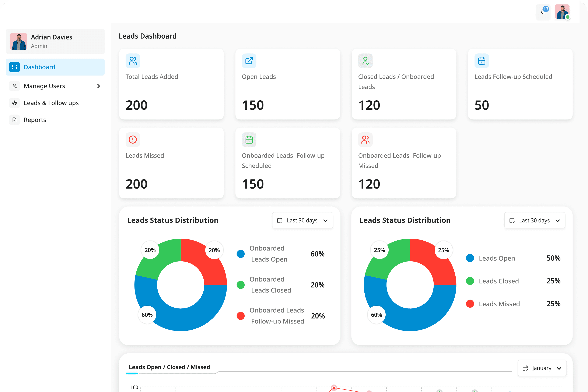Click the notification bell icon
The image size is (588, 392).
(x=543, y=12)
